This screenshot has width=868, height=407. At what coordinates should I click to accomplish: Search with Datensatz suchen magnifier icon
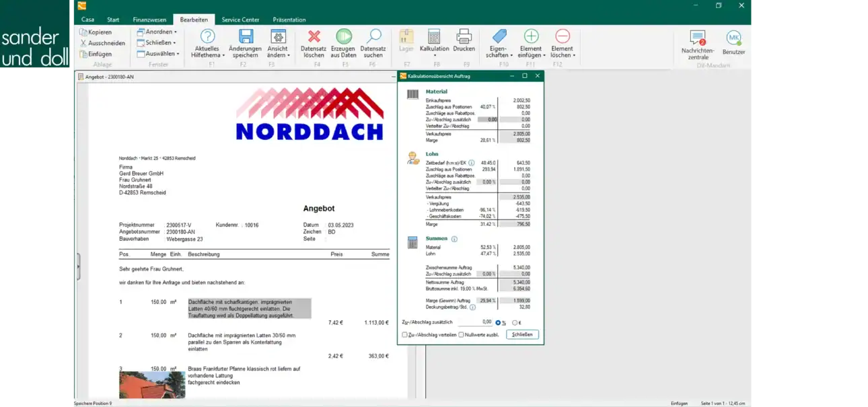373,36
